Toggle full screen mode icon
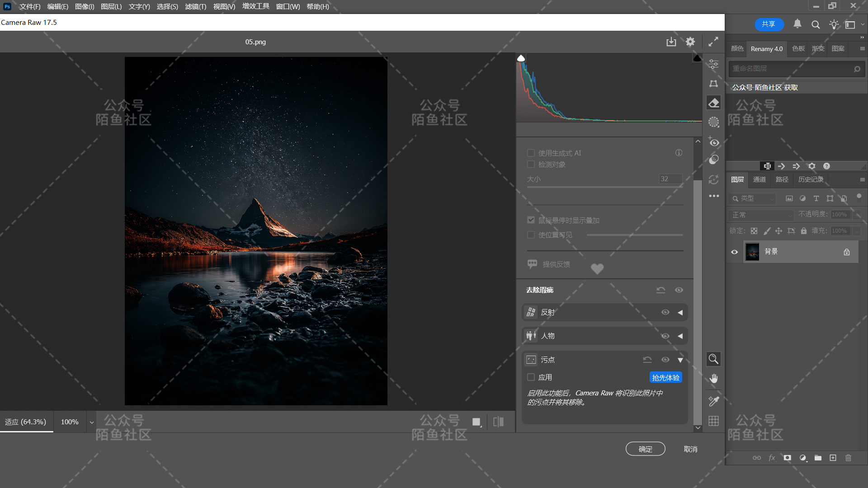868x488 pixels. click(713, 42)
